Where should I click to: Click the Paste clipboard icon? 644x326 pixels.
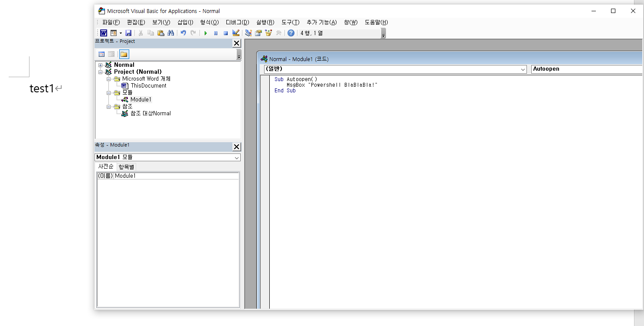click(160, 33)
